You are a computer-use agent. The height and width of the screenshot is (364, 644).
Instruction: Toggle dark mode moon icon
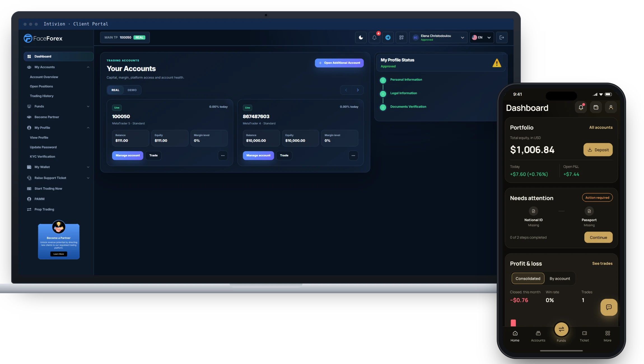(361, 38)
